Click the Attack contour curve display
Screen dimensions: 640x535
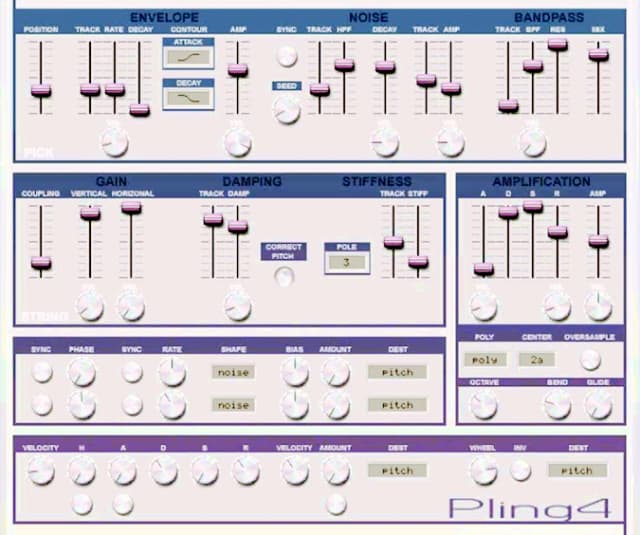187,58
